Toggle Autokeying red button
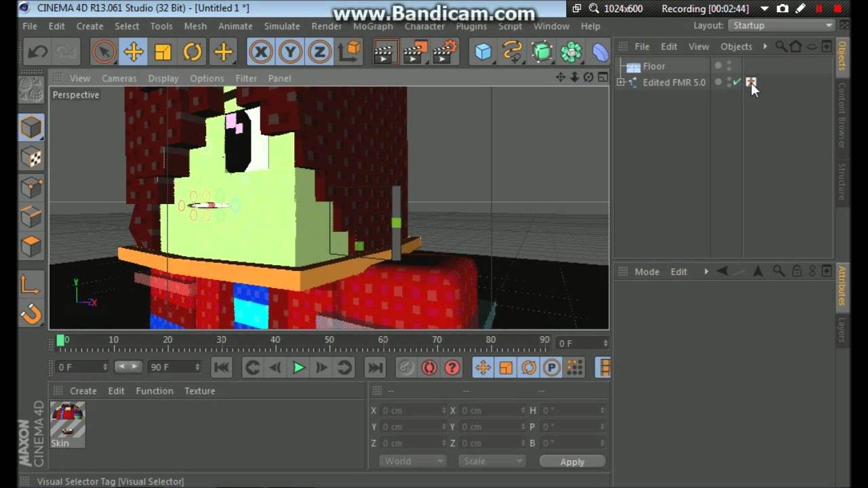 [429, 367]
